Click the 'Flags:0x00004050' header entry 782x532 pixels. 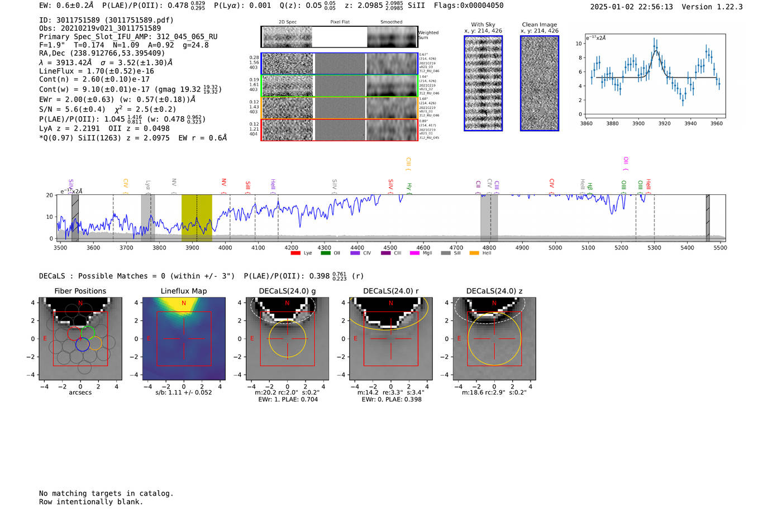(x=469, y=6)
